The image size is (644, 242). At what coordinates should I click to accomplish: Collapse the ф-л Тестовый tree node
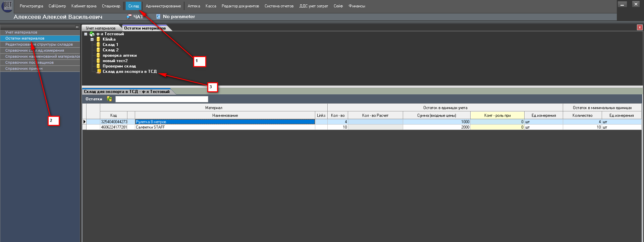point(86,34)
